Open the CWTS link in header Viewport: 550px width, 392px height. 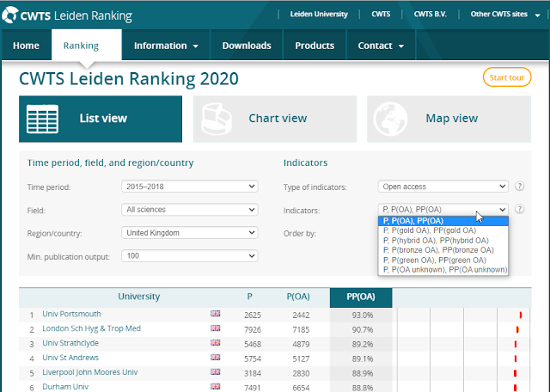pos(381,15)
